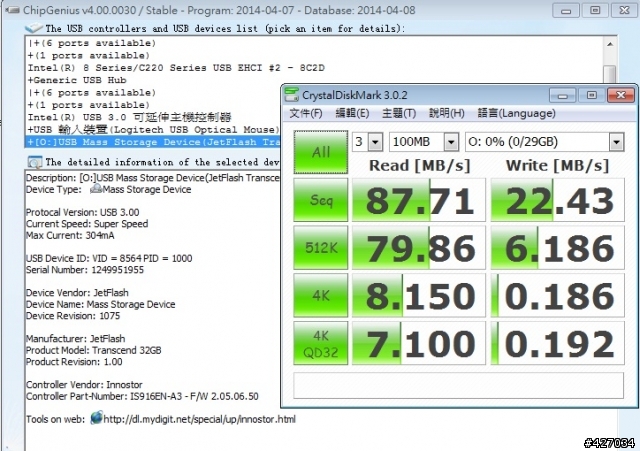
Task: Click the 4K read value 8.150
Action: [x=419, y=295]
